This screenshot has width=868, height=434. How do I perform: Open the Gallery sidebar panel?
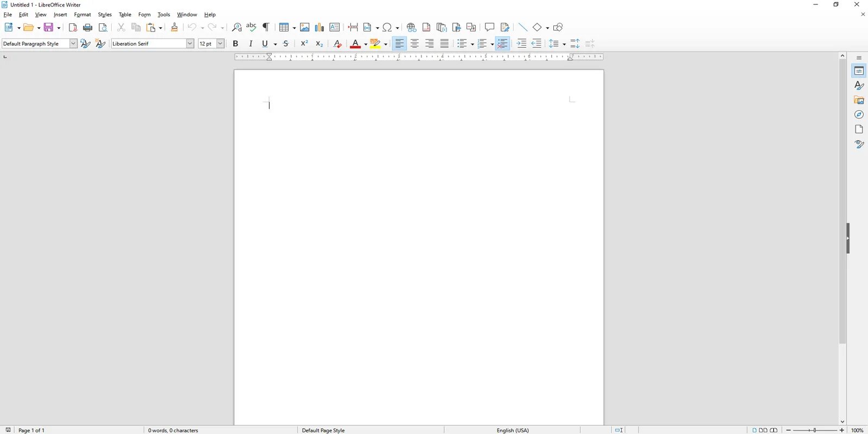(859, 100)
